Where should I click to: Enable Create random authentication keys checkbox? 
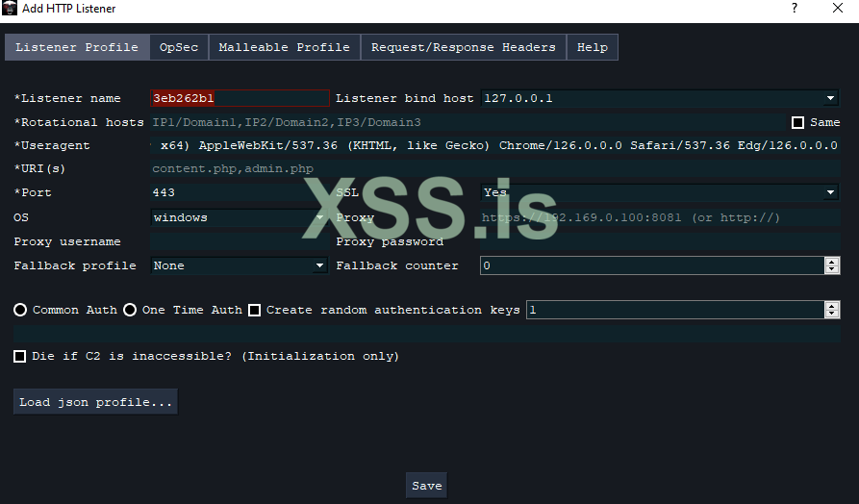(x=254, y=310)
